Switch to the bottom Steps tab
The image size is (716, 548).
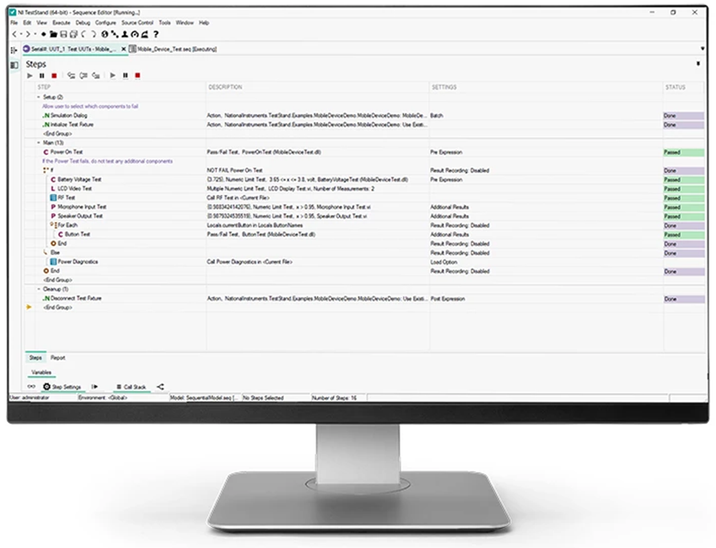[35, 358]
